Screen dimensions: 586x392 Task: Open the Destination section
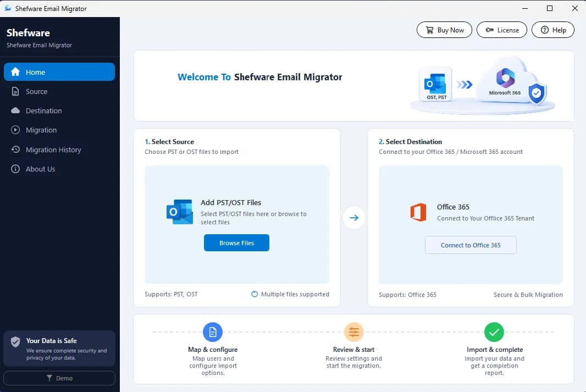pyautogui.click(x=59, y=111)
